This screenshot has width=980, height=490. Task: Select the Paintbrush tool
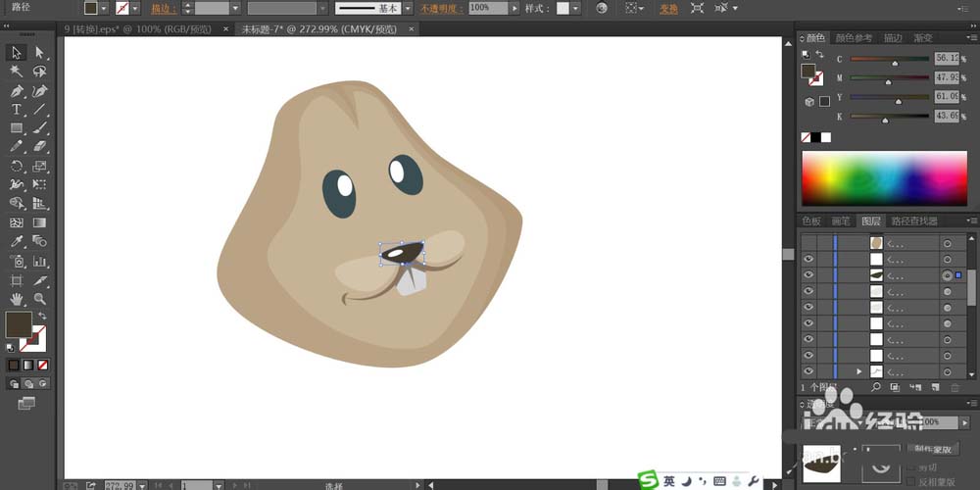[39, 128]
